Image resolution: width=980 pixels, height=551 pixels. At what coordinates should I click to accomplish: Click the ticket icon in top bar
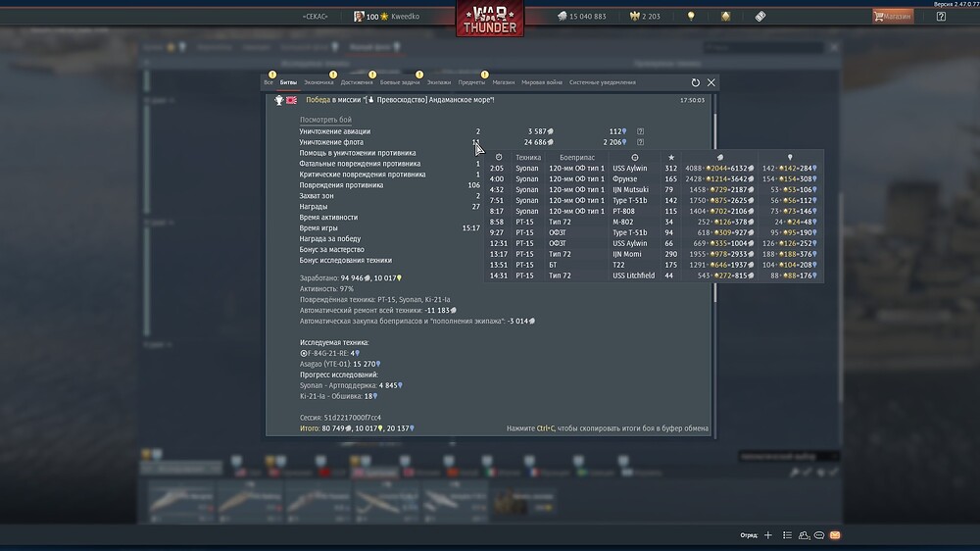(x=760, y=17)
